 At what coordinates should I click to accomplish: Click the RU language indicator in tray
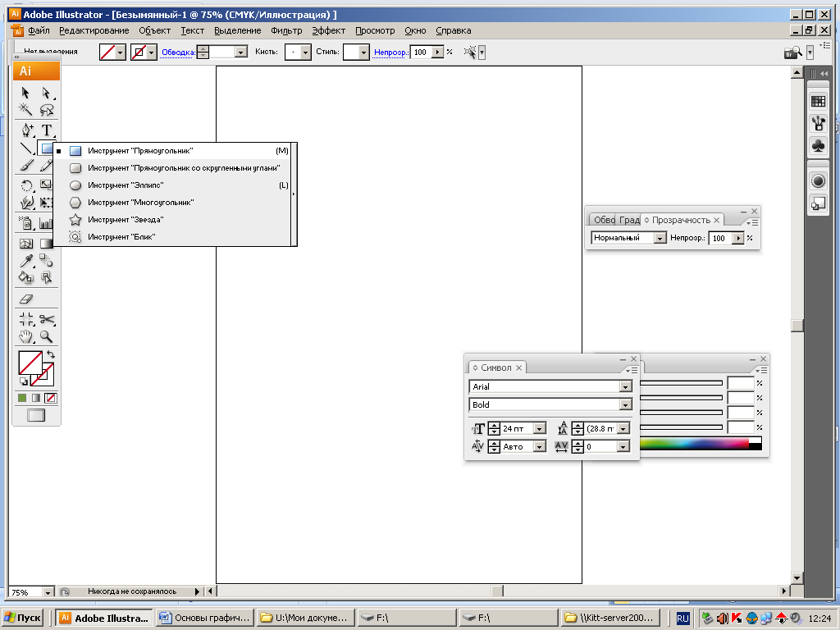coord(682,619)
